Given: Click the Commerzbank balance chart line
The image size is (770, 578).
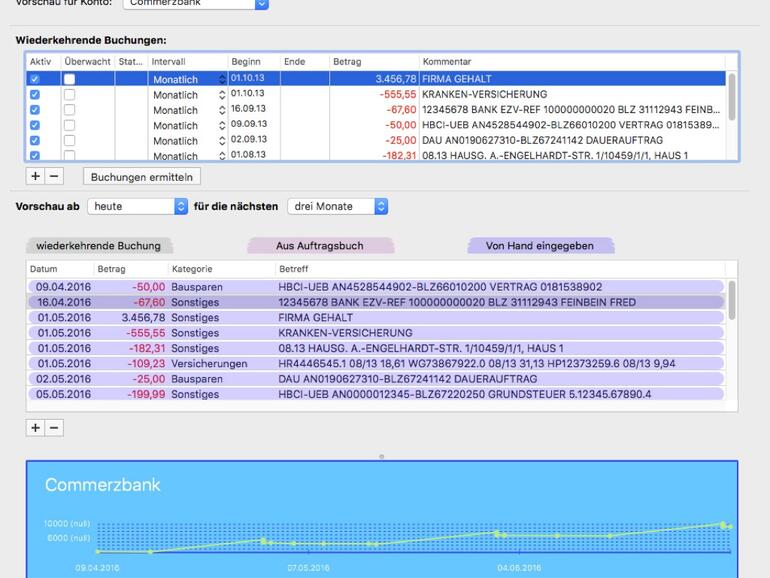Looking at the screenshot, I should click(x=400, y=541).
